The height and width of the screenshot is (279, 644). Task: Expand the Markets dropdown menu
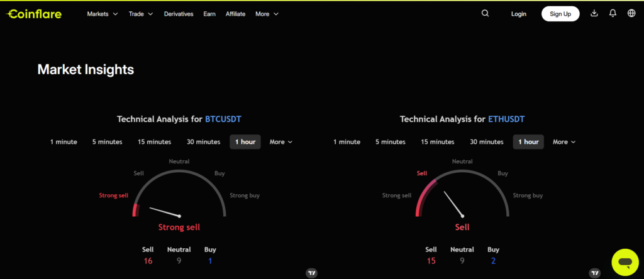click(x=102, y=14)
